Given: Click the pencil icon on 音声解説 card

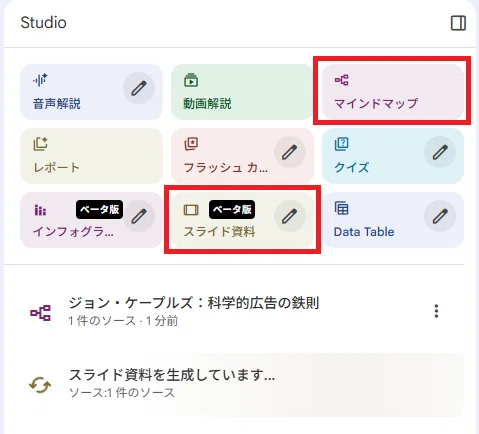Looking at the screenshot, I should pos(139,88).
